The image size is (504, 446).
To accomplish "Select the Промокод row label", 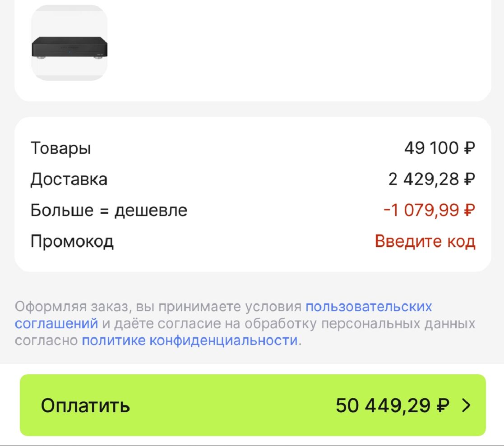I will pyautogui.click(x=72, y=242).
